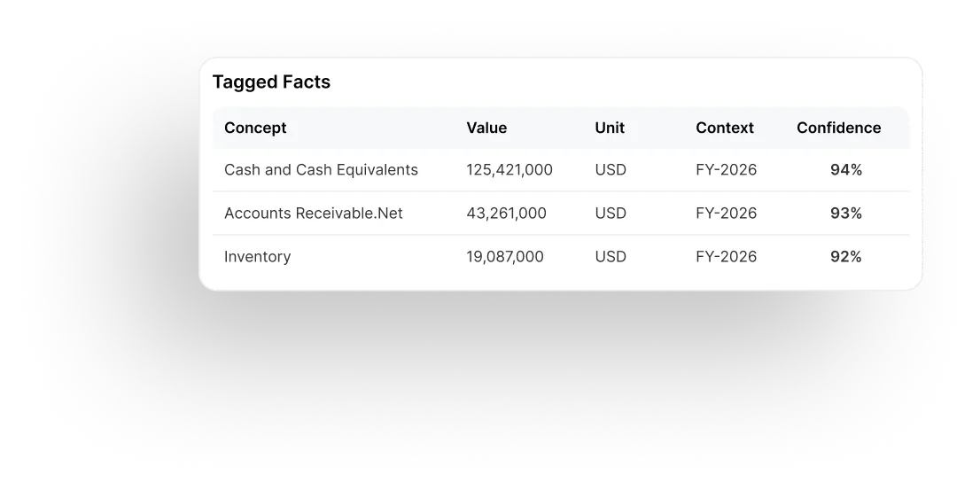This screenshot has width=980, height=490.
Task: Choose the Inventory concept row
Action: tap(561, 257)
